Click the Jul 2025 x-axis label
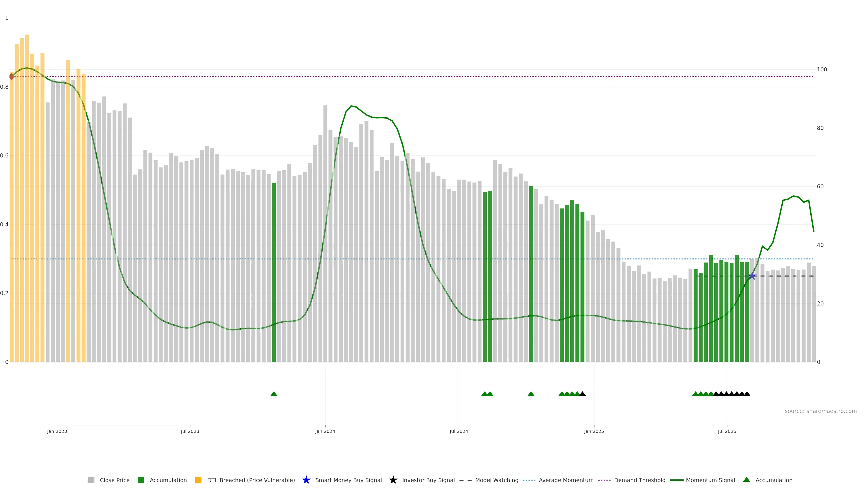 coord(727,431)
